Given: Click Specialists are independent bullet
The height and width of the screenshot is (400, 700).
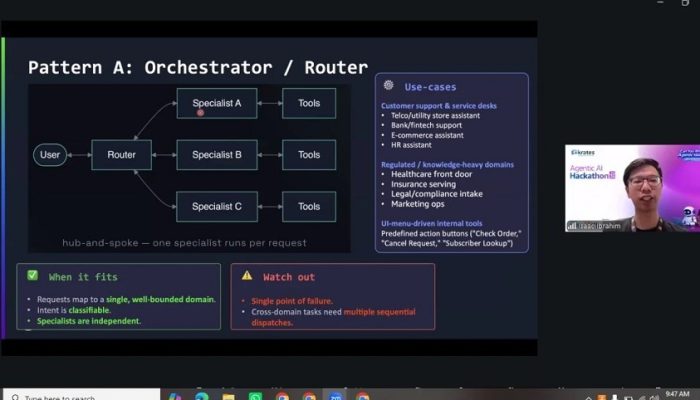Looking at the screenshot, I should (89, 321).
